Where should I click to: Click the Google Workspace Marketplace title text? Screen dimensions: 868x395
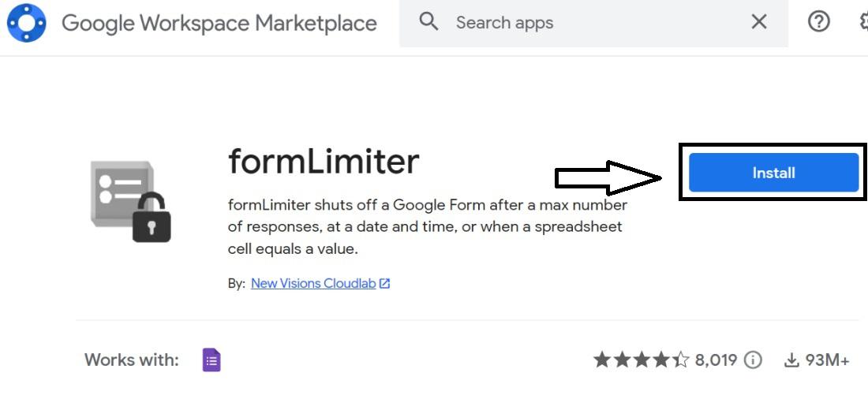point(219,23)
